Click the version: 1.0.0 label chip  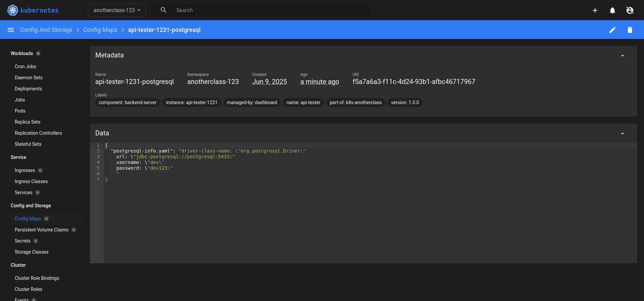click(405, 102)
